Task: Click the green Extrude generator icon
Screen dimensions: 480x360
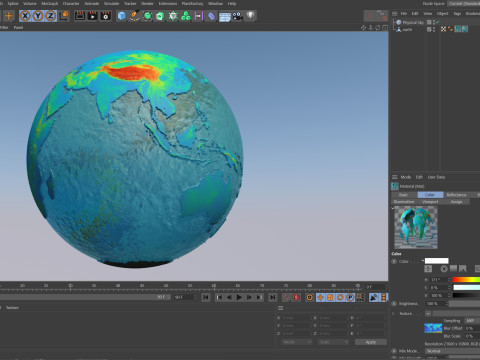Action: (x=160, y=16)
